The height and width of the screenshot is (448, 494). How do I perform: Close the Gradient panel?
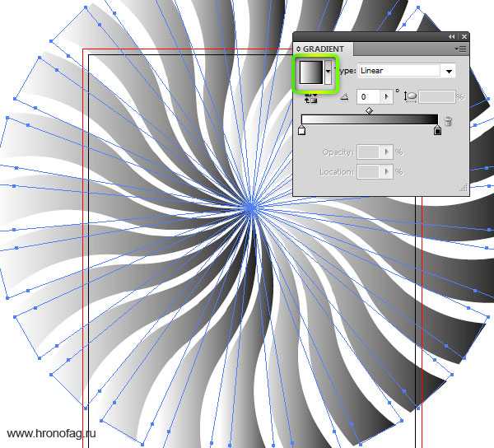coord(464,37)
